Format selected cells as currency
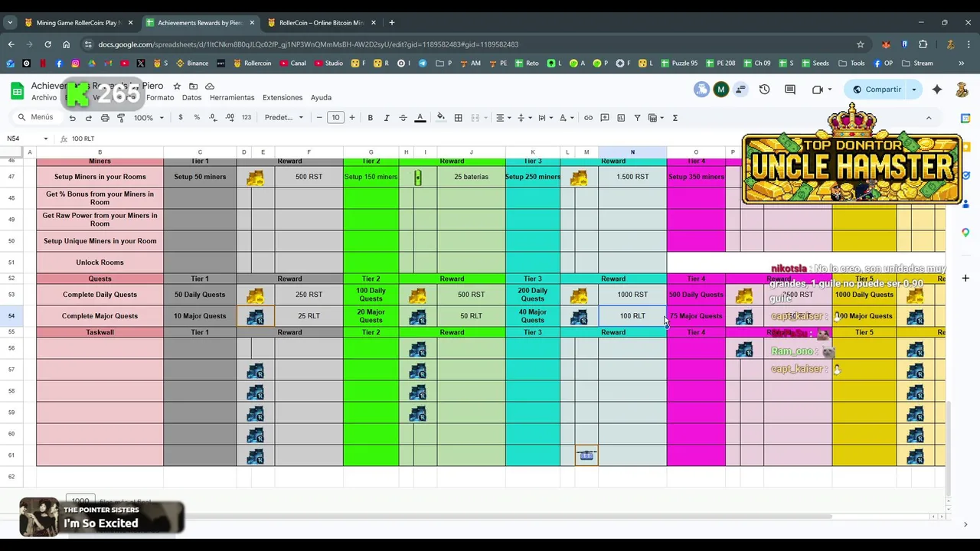The width and height of the screenshot is (980, 551). coord(181,118)
